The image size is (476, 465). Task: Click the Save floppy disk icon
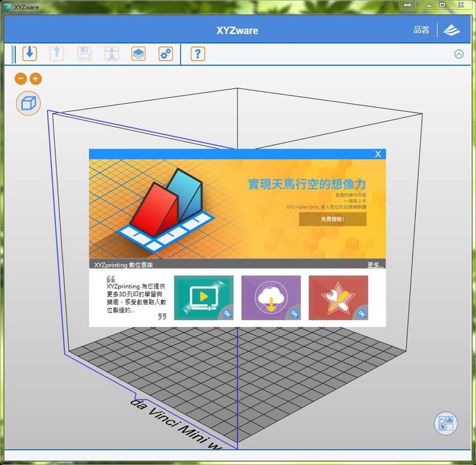tap(84, 54)
